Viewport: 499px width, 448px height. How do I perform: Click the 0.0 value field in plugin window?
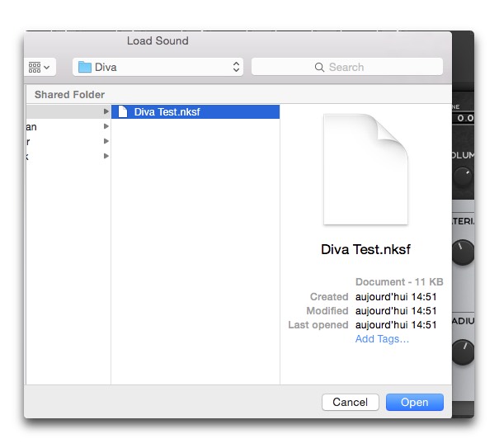point(464,118)
